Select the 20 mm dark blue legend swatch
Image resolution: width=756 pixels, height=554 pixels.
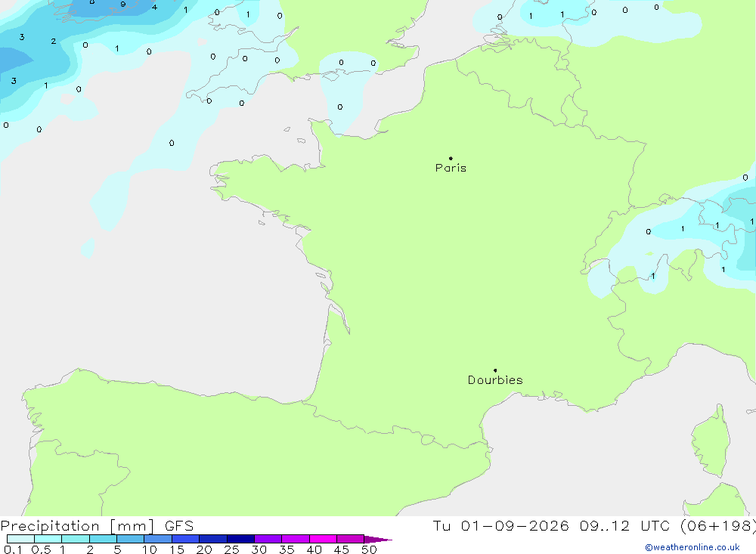212,539
